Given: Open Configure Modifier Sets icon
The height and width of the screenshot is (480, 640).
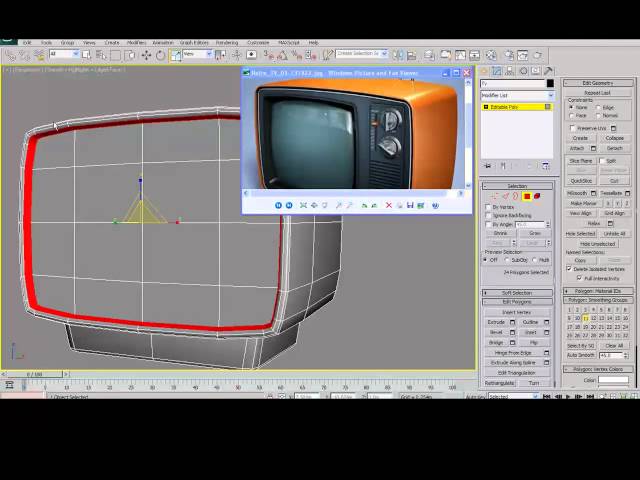Looking at the screenshot, I should (546, 166).
